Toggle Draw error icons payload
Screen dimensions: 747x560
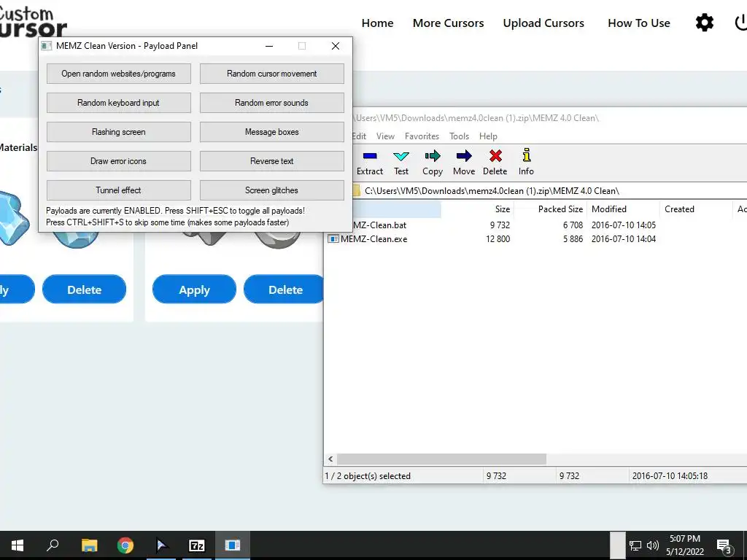[x=119, y=161]
